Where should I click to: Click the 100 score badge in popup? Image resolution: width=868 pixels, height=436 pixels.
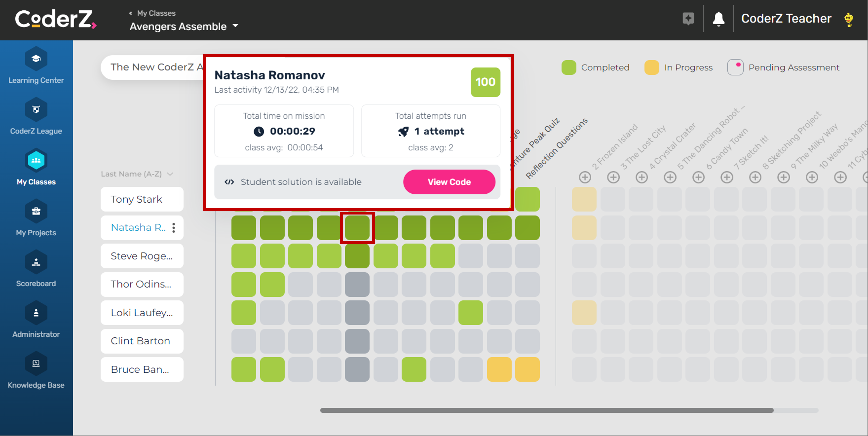click(x=485, y=82)
